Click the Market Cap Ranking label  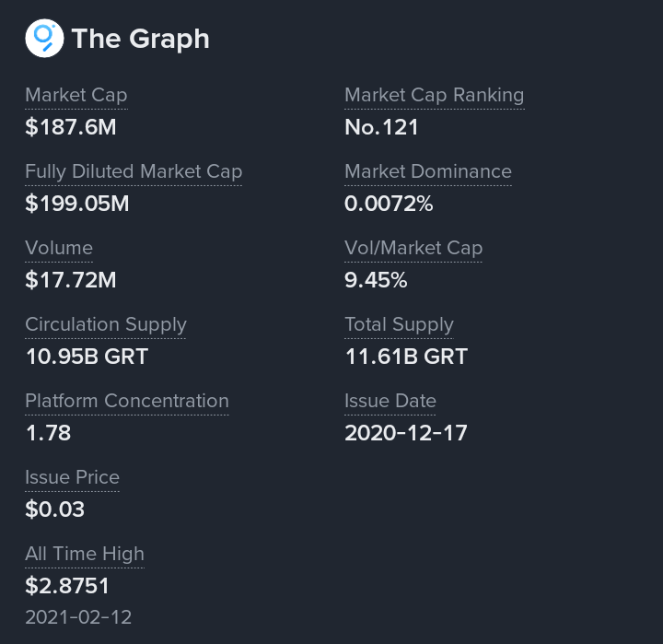coord(435,95)
